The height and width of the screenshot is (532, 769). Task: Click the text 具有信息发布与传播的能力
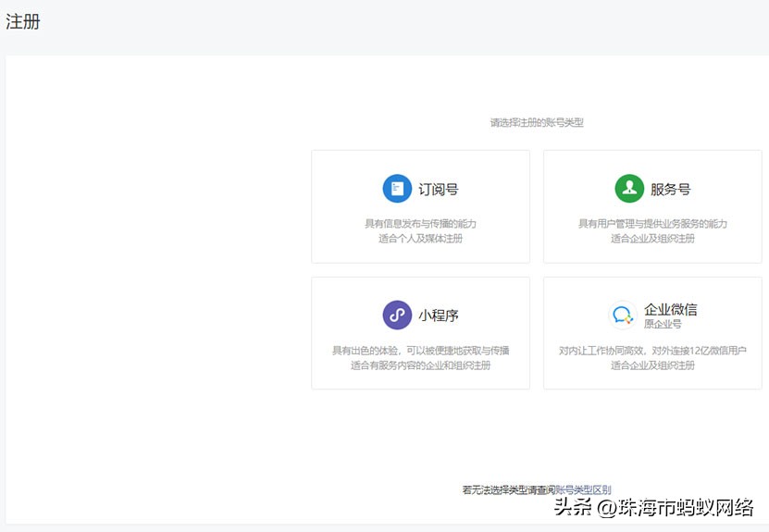[x=420, y=224]
